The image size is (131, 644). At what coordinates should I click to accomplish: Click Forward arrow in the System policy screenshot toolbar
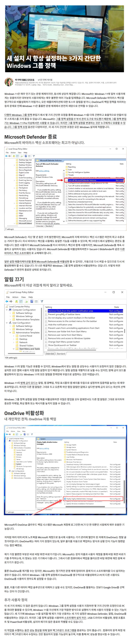[x=10, y=434]
